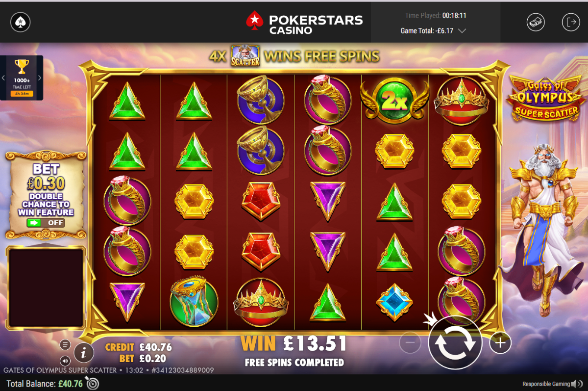The height and width of the screenshot is (391, 588).
Task: Decrease bet with the minus button
Action: pos(410,342)
